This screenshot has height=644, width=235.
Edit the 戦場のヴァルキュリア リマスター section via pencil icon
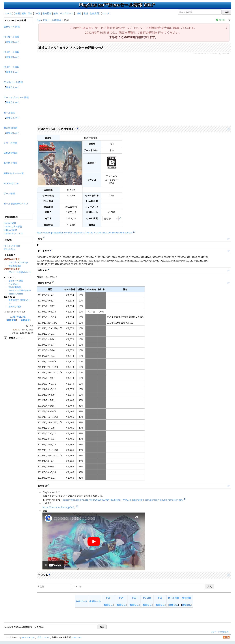click(78, 128)
